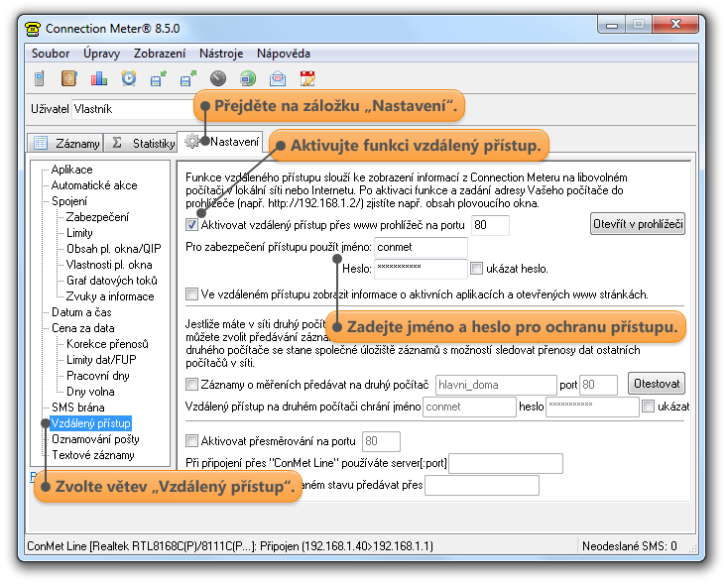
Task: Select the Spojení tree branch
Action: [x=69, y=201]
